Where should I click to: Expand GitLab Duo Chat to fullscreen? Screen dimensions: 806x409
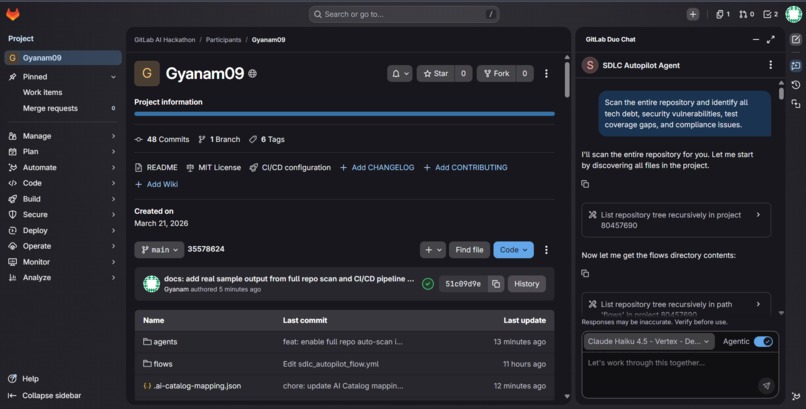pyautogui.click(x=771, y=40)
